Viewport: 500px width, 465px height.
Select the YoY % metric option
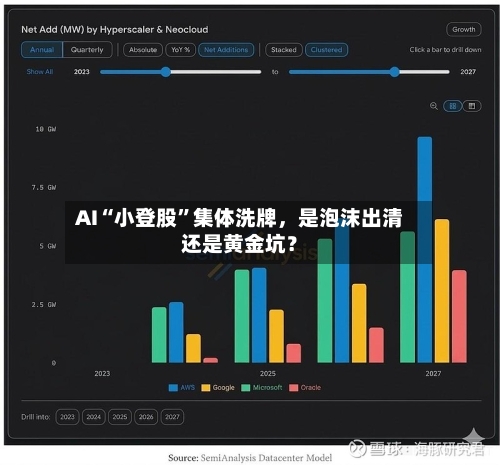point(180,50)
